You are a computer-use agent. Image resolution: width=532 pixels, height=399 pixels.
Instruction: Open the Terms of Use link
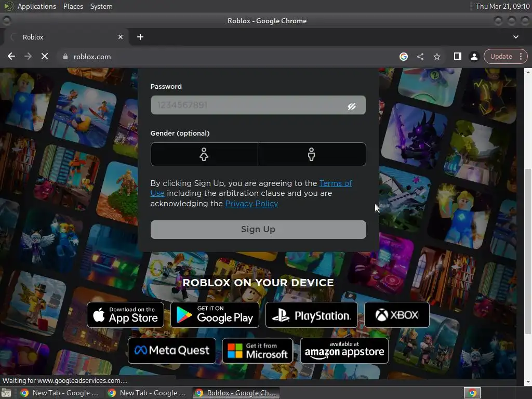click(336, 183)
